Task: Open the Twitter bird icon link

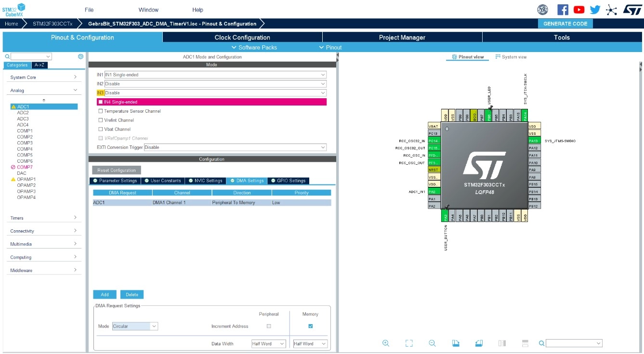Action: pyautogui.click(x=595, y=10)
